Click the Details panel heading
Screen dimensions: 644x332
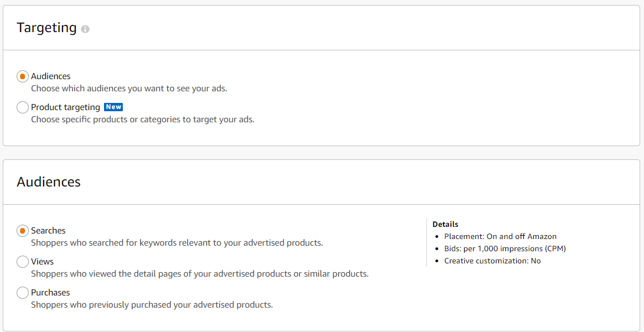pos(445,224)
